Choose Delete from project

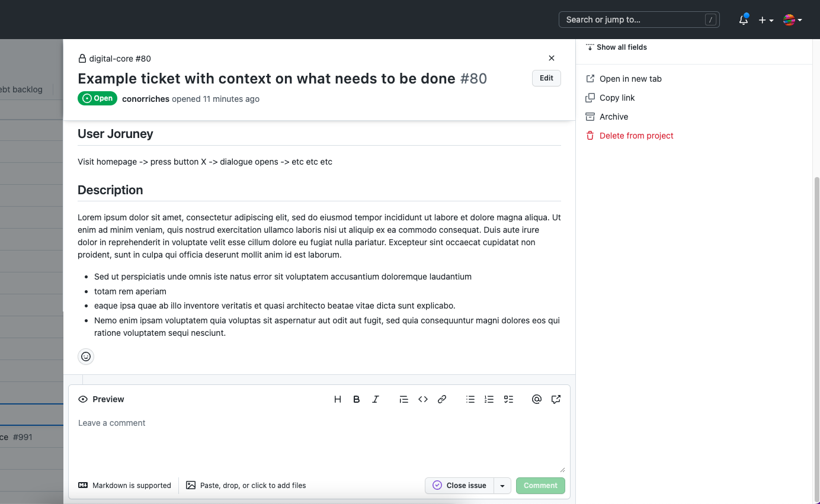coord(636,136)
